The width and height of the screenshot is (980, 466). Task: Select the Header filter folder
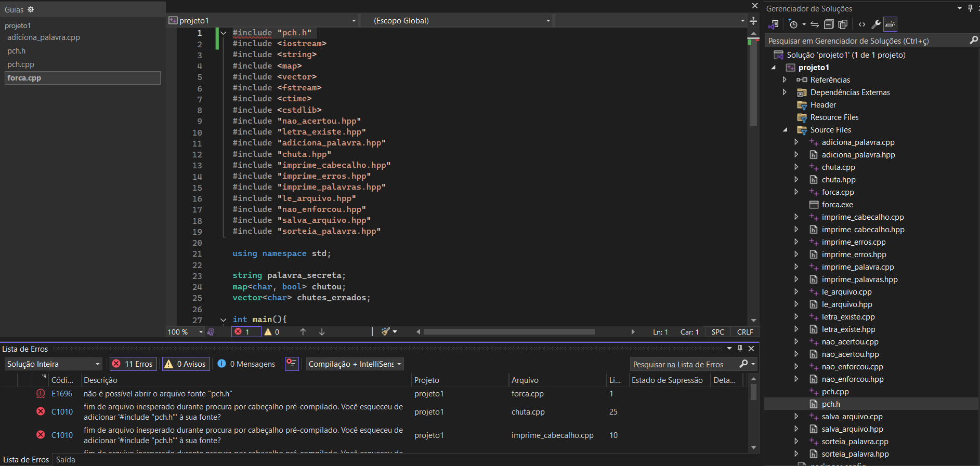tap(823, 105)
